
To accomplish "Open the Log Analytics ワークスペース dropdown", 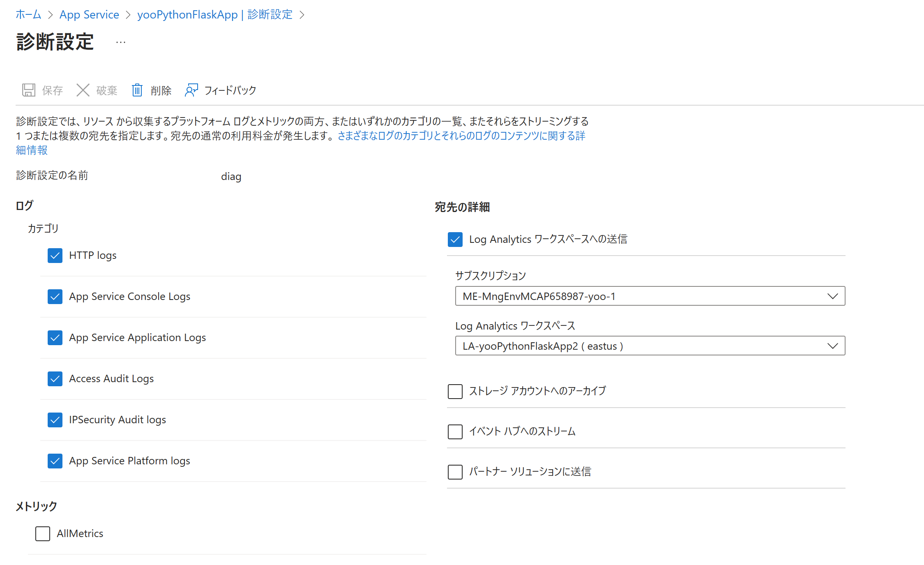I will point(650,346).
